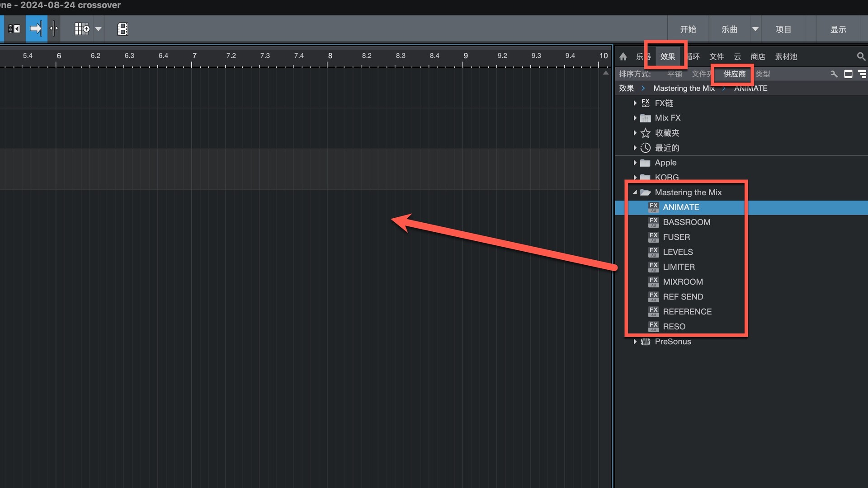Select the 文件 browser tab
The height and width of the screenshot is (488, 868).
click(717, 56)
